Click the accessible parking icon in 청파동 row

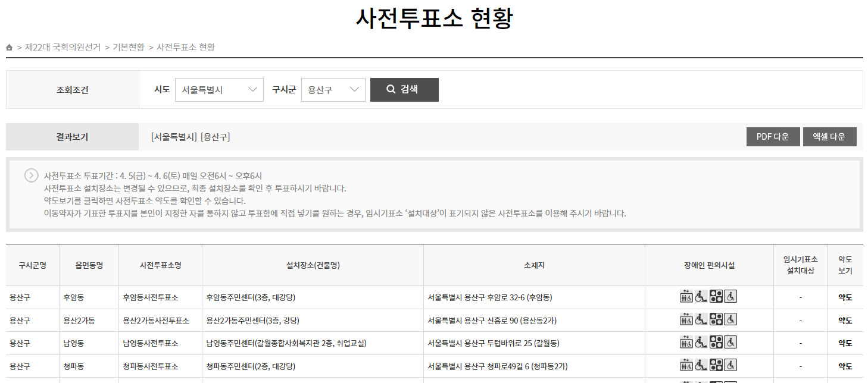point(730,365)
